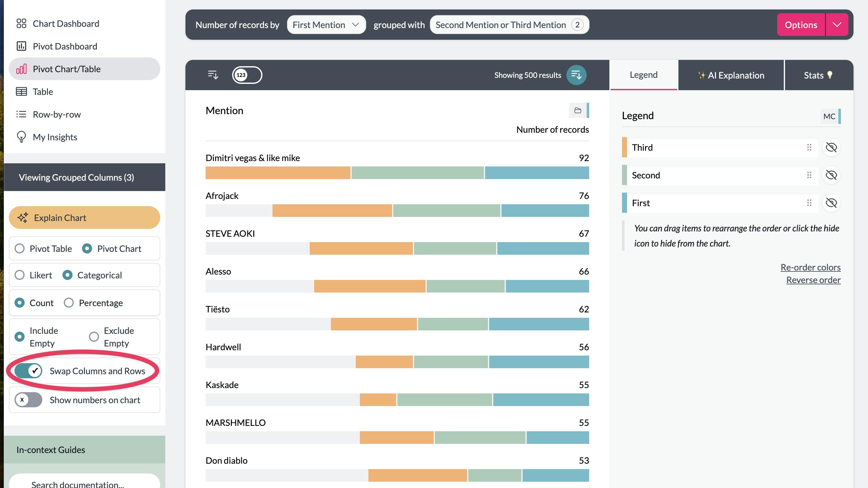This screenshot has height=488, width=868.
Task: Click the Chart Dashboard grid icon
Action: pyautogui.click(x=21, y=24)
